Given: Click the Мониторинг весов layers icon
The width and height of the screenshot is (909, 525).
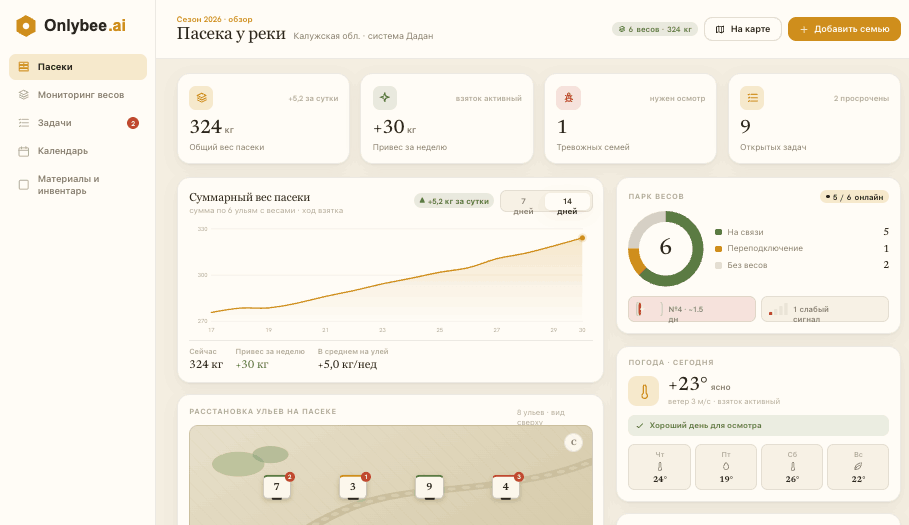Looking at the screenshot, I should pos(24,94).
